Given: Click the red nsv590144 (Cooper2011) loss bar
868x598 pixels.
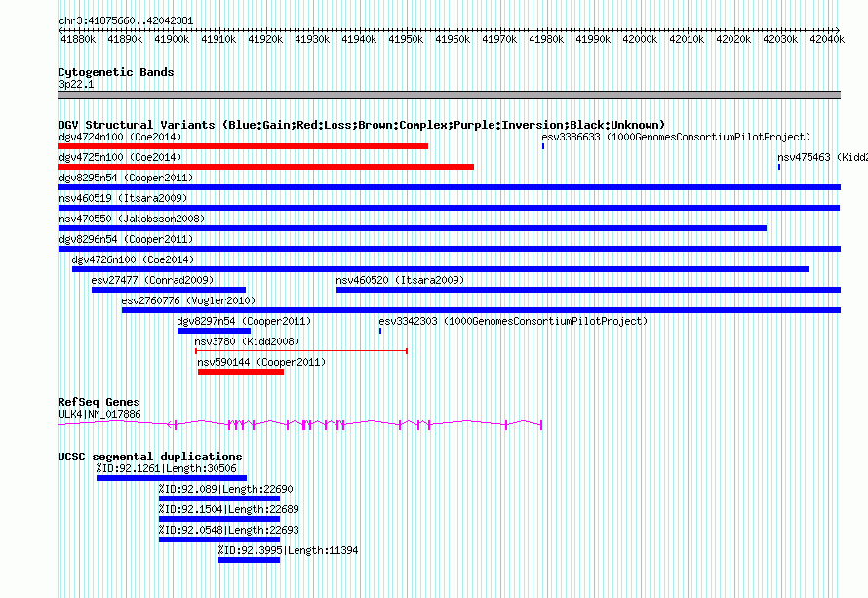Looking at the screenshot, I should (241, 372).
